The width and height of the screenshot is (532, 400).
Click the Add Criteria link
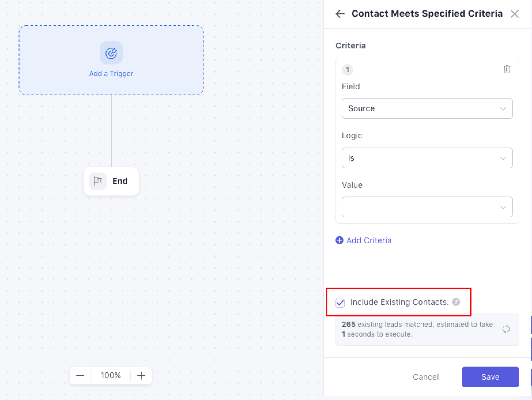(369, 240)
